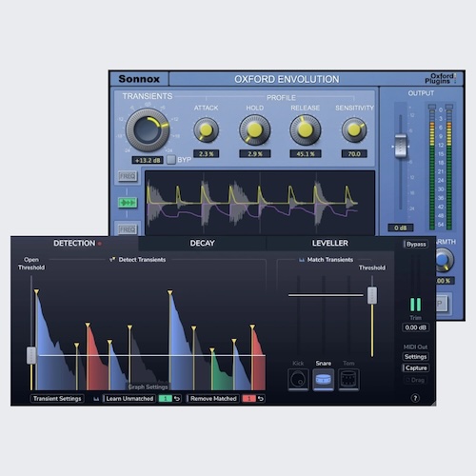Select the Kick drum icon
The width and height of the screenshot is (476, 476).
[x=298, y=379]
